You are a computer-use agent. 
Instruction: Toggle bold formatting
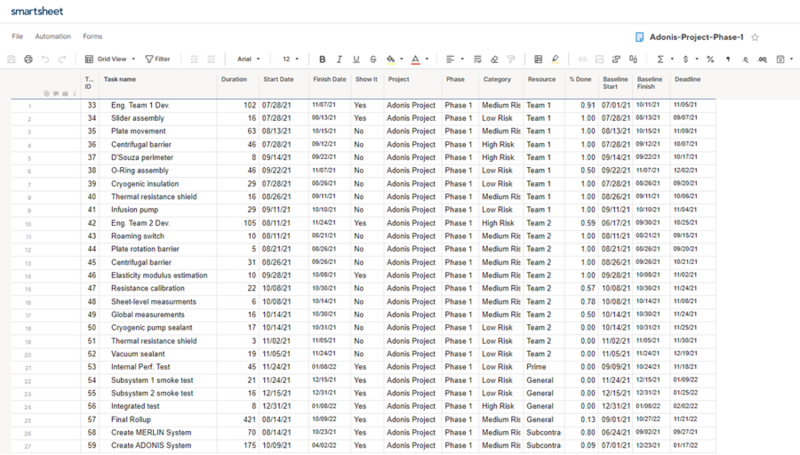coord(322,59)
